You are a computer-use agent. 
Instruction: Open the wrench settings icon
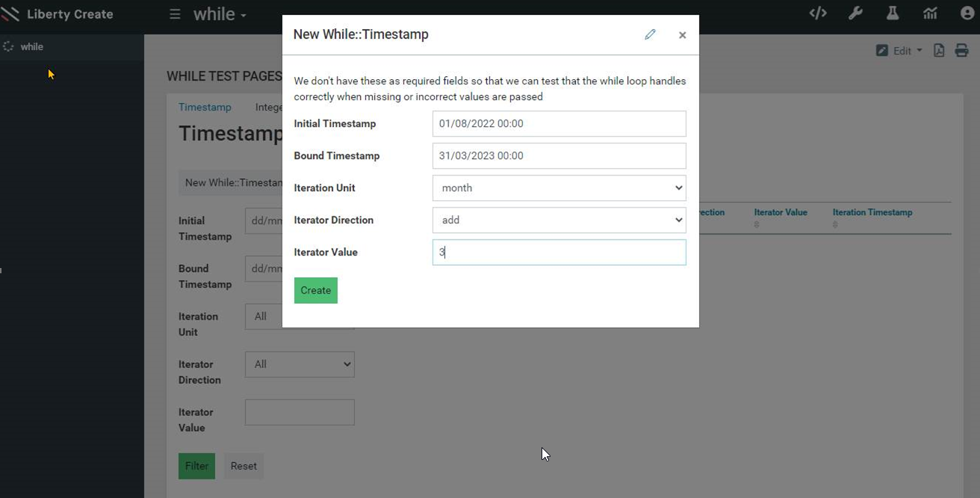[x=855, y=13]
